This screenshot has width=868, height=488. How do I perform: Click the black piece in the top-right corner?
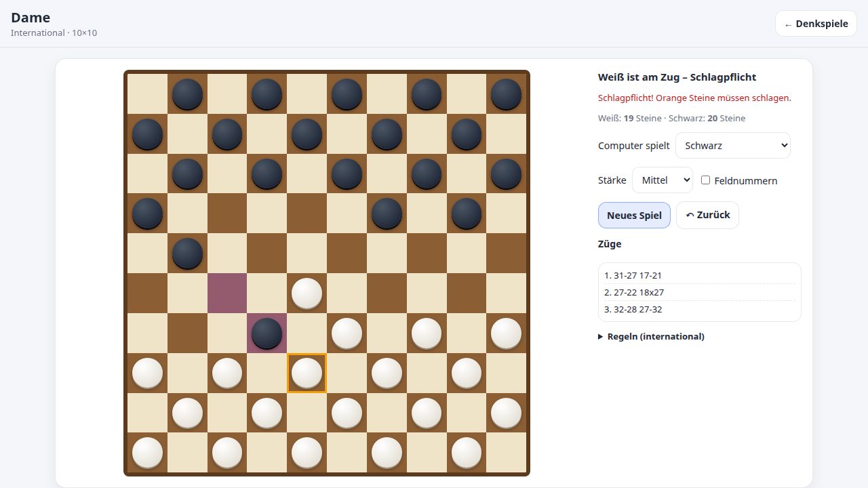coord(506,94)
